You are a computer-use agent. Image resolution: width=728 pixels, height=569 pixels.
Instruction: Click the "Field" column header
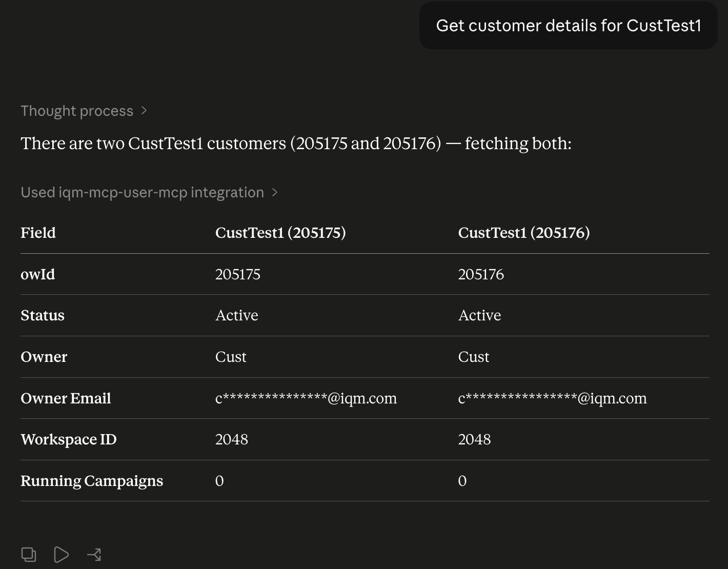coord(38,233)
